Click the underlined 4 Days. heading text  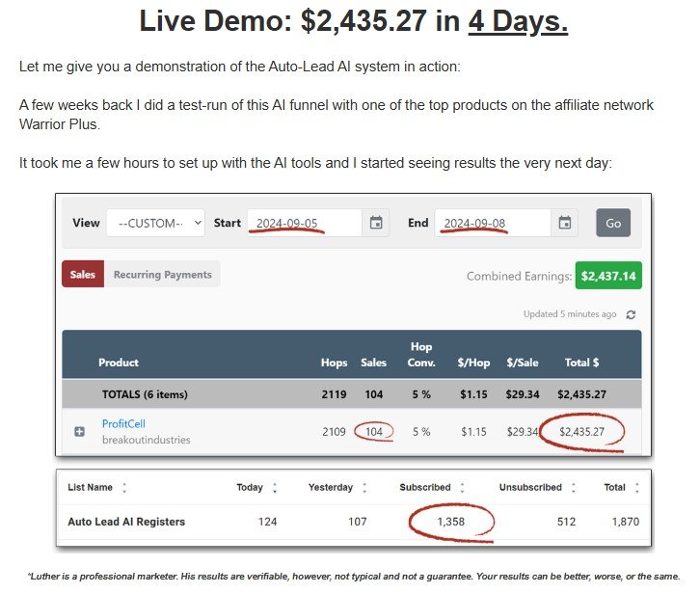[x=518, y=21]
